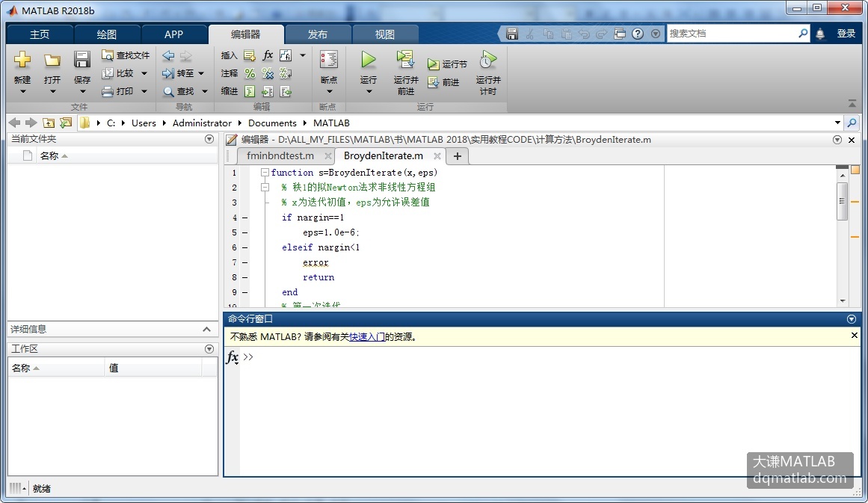Click the save icon in quick access toolbar
The width and height of the screenshot is (868, 503).
[512, 34]
